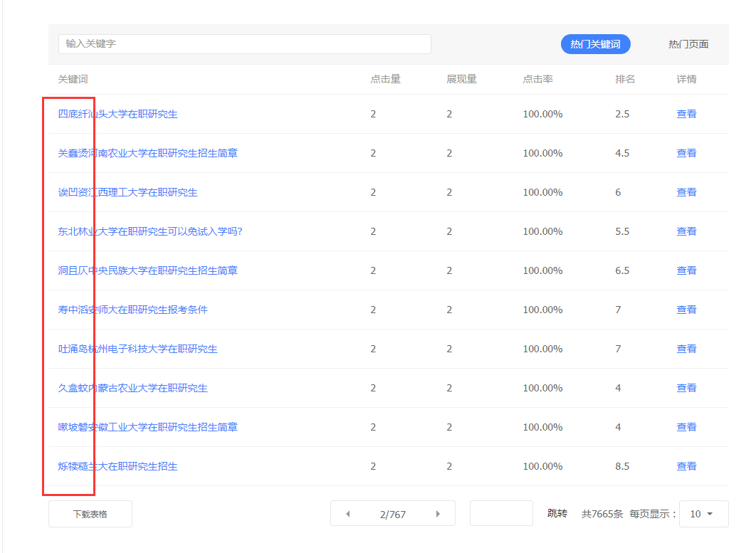
Task: Click ranking 6 in the 江西理工大学 row
Action: 618,192
